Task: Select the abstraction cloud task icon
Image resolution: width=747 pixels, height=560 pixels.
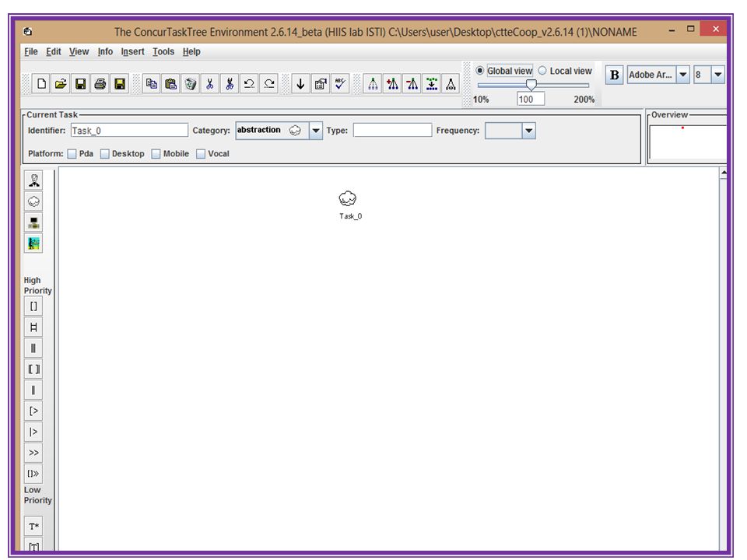Action: (x=33, y=201)
